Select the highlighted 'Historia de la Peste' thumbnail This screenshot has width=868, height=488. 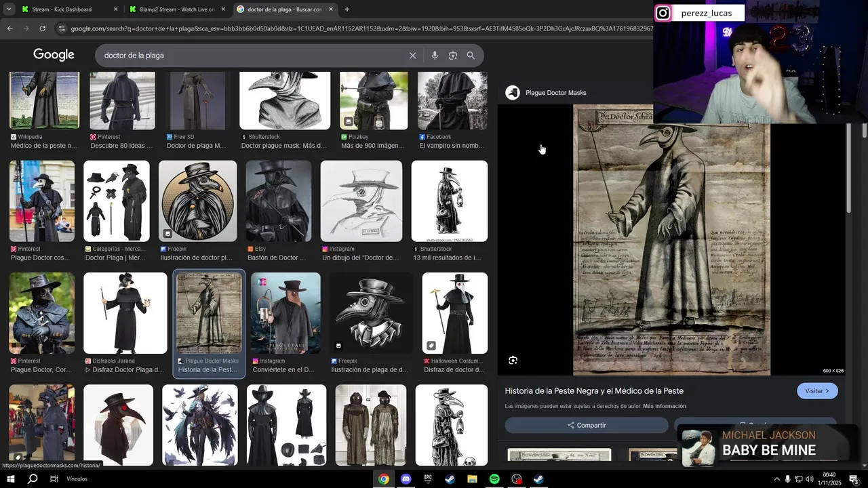tap(209, 313)
